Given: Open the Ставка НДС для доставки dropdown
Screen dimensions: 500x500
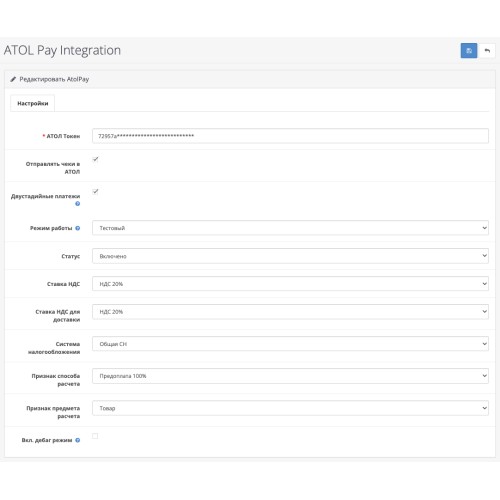Looking at the screenshot, I should point(290,312).
